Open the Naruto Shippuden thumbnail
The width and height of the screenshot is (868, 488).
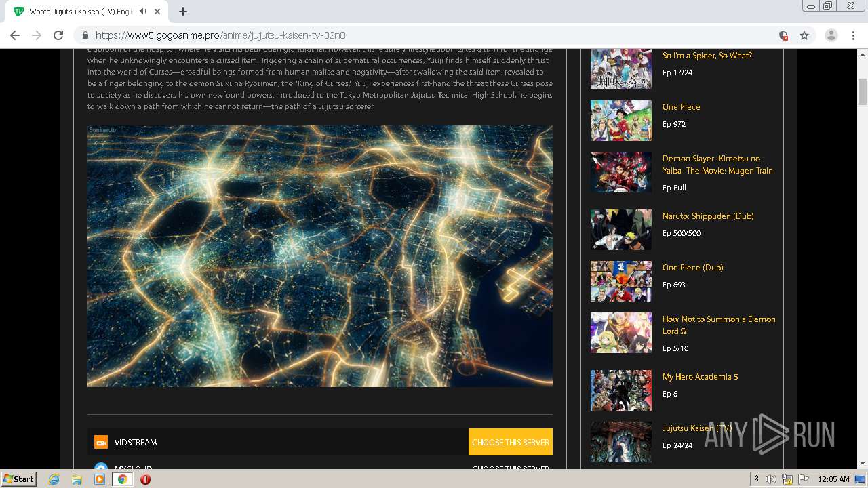point(620,230)
